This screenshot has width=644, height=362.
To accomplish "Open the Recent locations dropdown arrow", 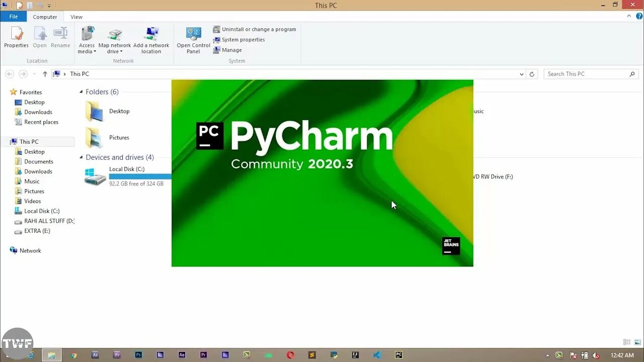I will click(x=34, y=74).
